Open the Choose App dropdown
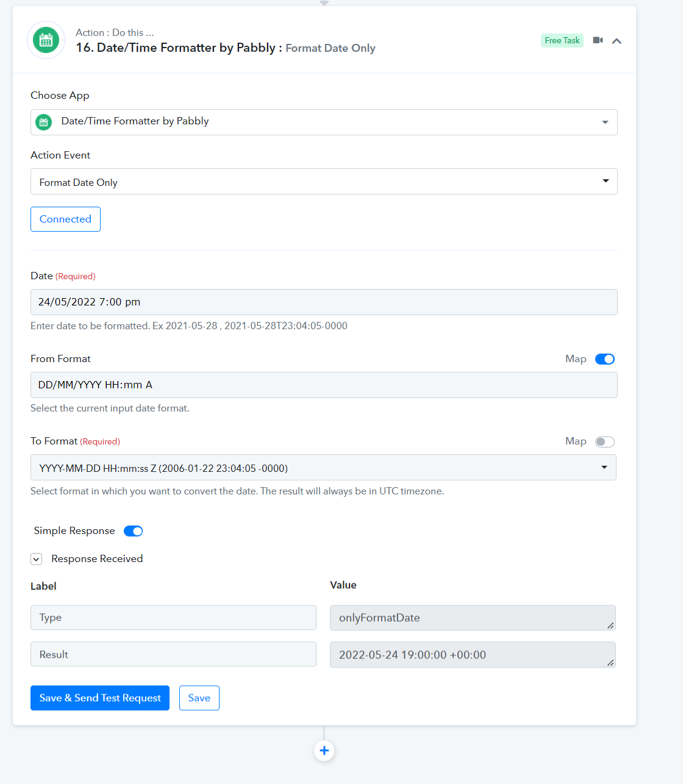This screenshot has width=683, height=784. pos(324,122)
